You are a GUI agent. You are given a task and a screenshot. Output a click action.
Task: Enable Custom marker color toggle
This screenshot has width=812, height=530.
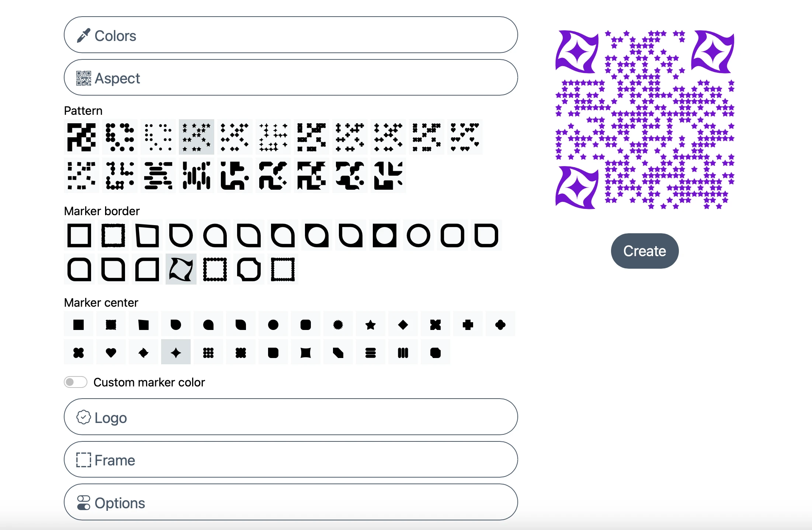(x=76, y=382)
